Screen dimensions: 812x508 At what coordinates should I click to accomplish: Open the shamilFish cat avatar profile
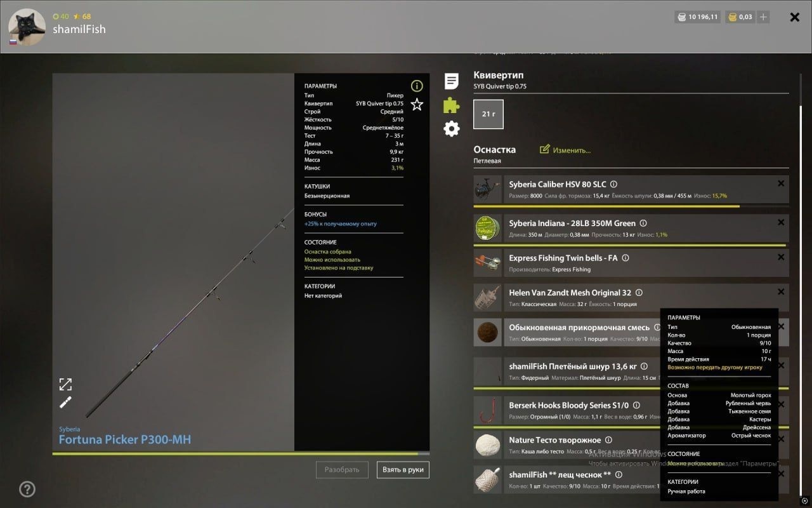coord(27,27)
